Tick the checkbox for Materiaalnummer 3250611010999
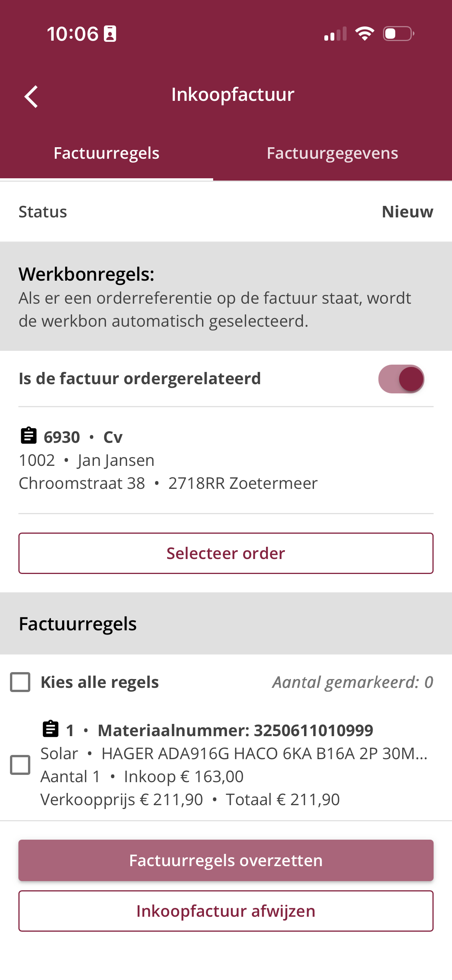The height and width of the screenshot is (980, 452). [x=20, y=765]
